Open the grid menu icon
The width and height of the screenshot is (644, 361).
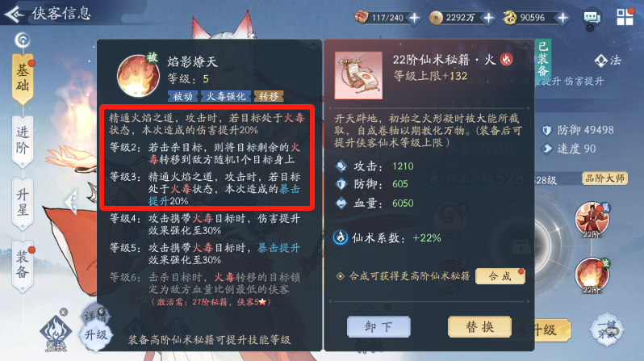(625, 17)
